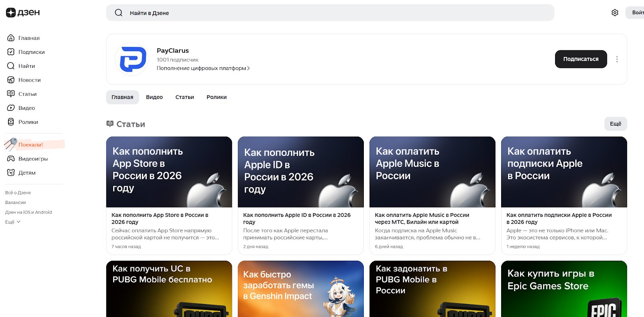Expand the channel description chevron
644x317 pixels.
pyautogui.click(x=248, y=68)
